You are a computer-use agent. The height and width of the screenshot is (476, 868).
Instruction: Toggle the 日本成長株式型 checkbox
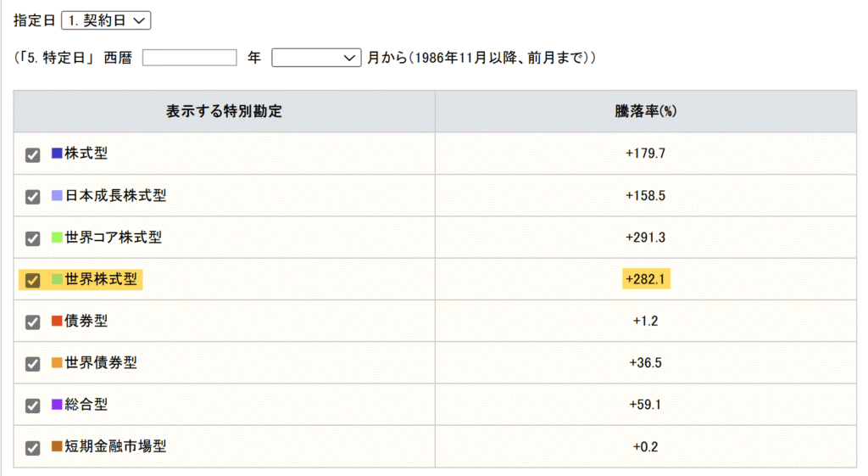click(33, 197)
